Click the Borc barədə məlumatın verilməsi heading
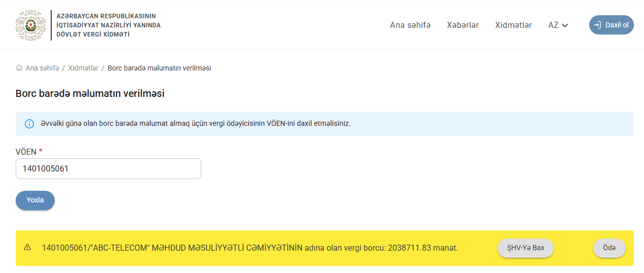The height and width of the screenshot is (273, 644). 90,93
